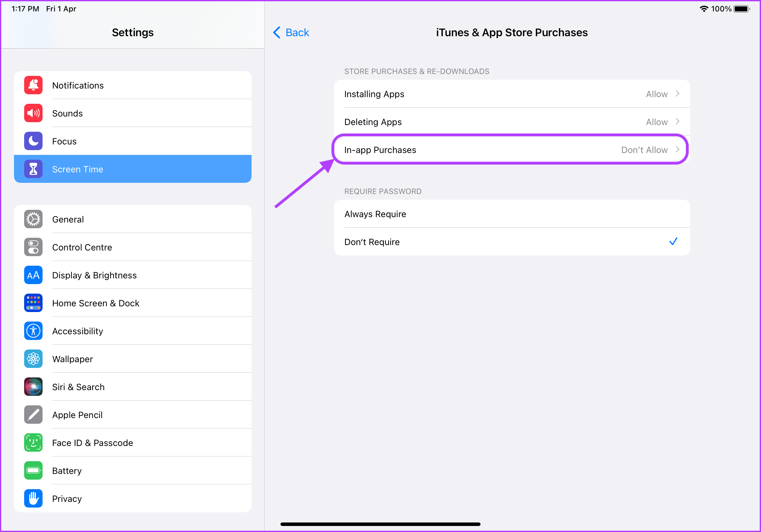
Task: Open the Notifications settings row
Action: (x=132, y=85)
